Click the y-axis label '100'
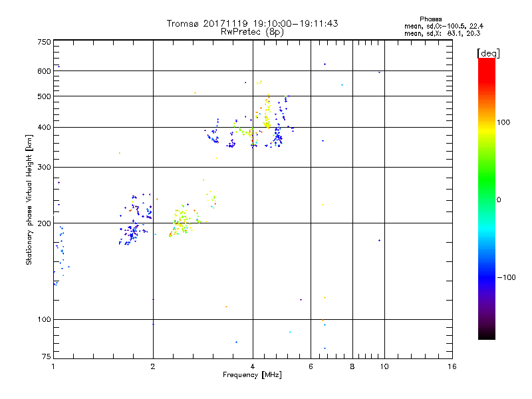532x399 pixels. (x=44, y=319)
